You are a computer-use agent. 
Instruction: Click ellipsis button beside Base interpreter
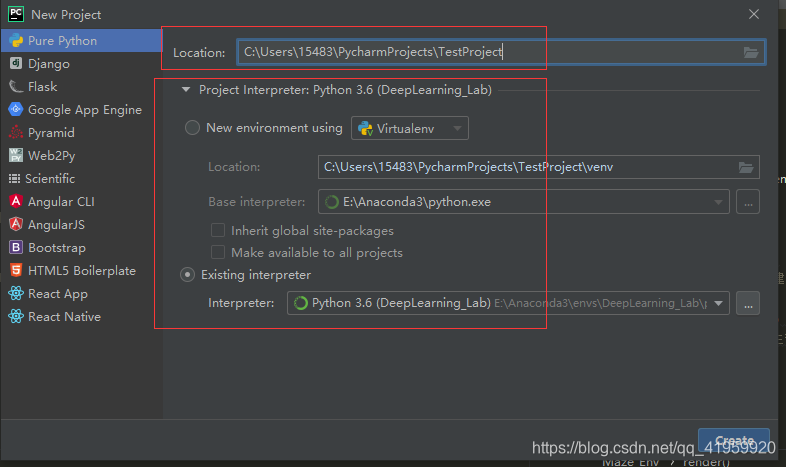[748, 202]
